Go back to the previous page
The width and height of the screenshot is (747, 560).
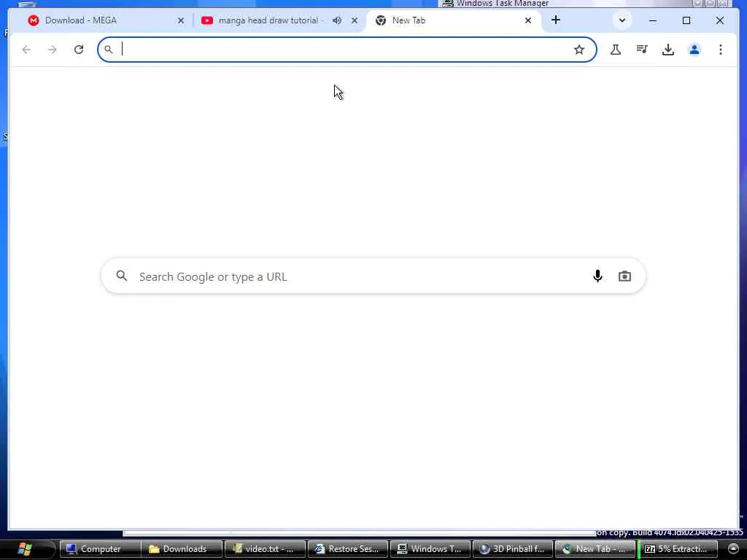(x=26, y=50)
